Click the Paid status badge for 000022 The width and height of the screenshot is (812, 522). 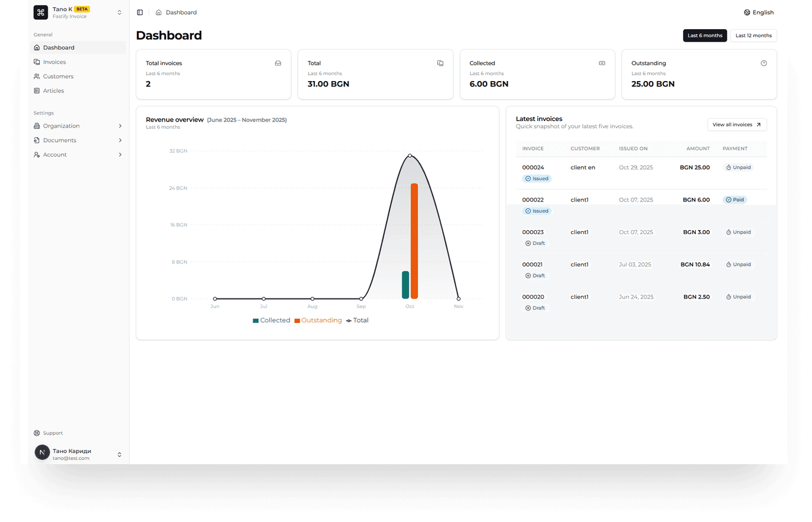coord(736,200)
